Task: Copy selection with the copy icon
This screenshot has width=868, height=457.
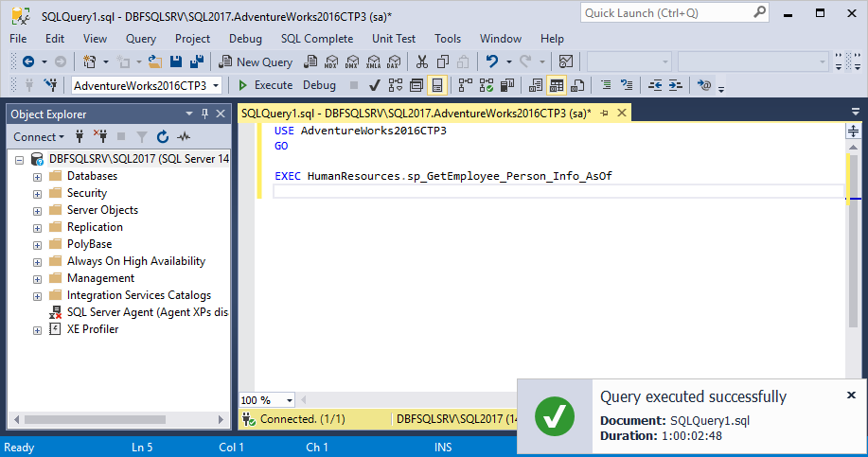Action: coord(443,62)
